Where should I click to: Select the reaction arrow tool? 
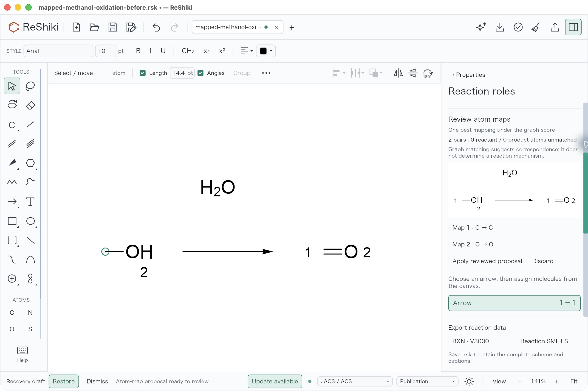(12, 201)
